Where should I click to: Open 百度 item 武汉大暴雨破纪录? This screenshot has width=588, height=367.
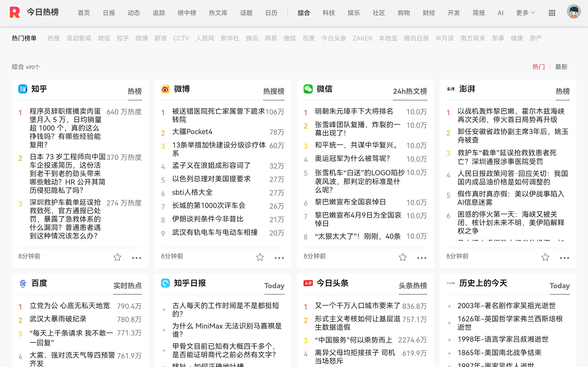pos(58,319)
